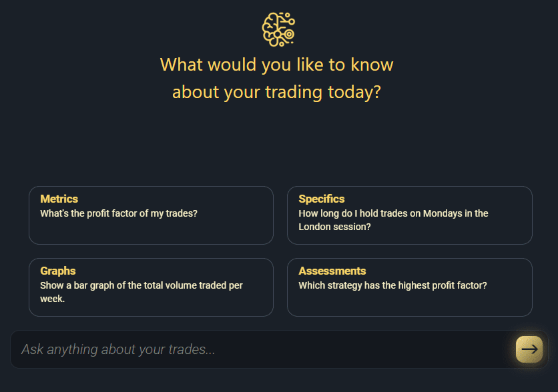Select the Specifics suggestion card
This screenshot has width=558, height=392.
tap(410, 215)
